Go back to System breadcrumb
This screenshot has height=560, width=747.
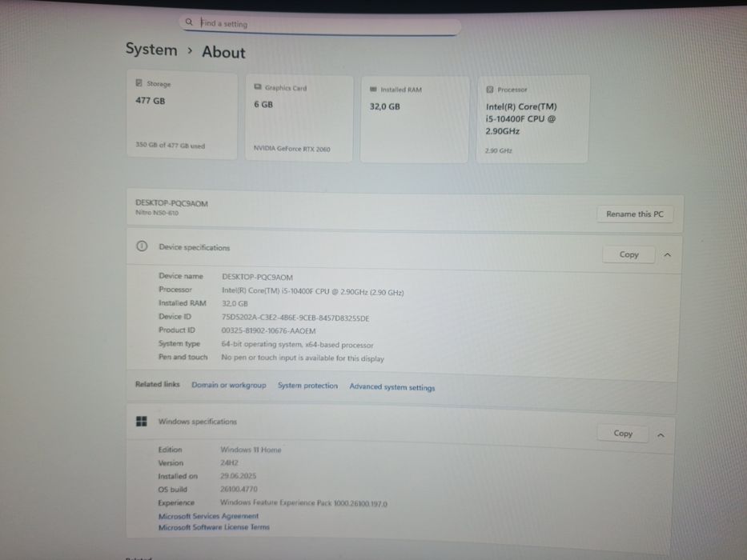coord(151,49)
